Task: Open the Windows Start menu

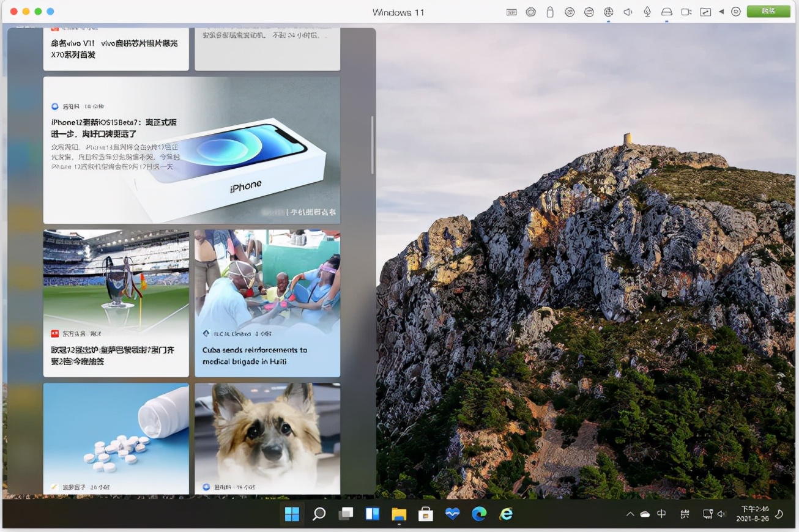Action: click(x=292, y=514)
